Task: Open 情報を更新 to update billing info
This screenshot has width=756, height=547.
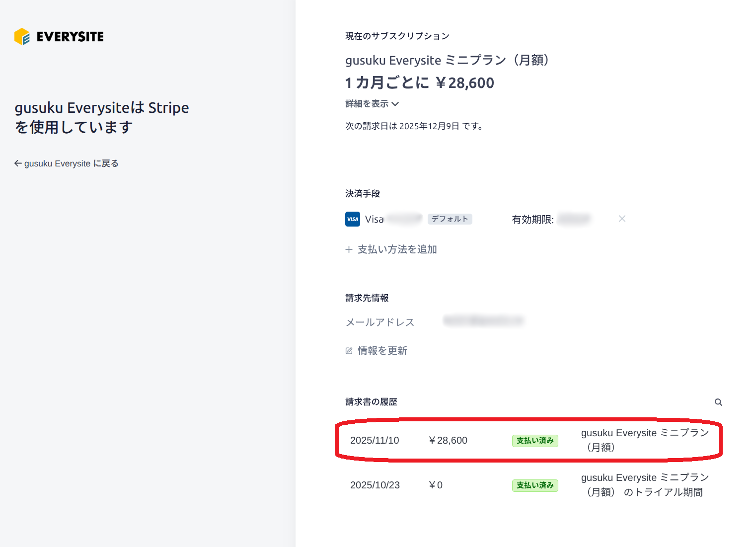Action: [377, 351]
